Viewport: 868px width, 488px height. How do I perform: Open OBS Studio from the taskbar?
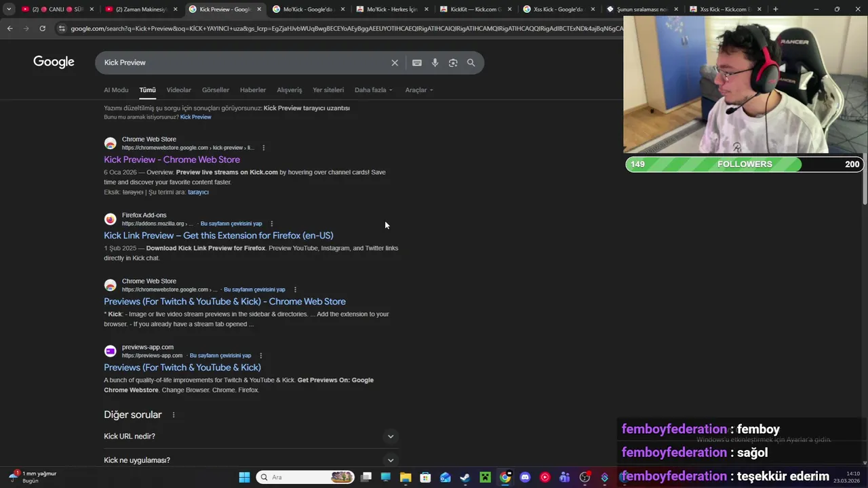[585, 477]
